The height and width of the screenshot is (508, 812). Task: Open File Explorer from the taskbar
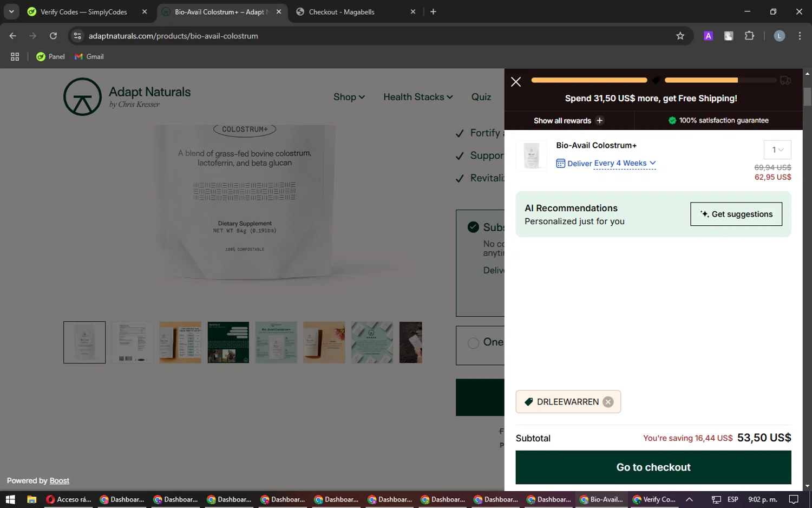coord(31,499)
